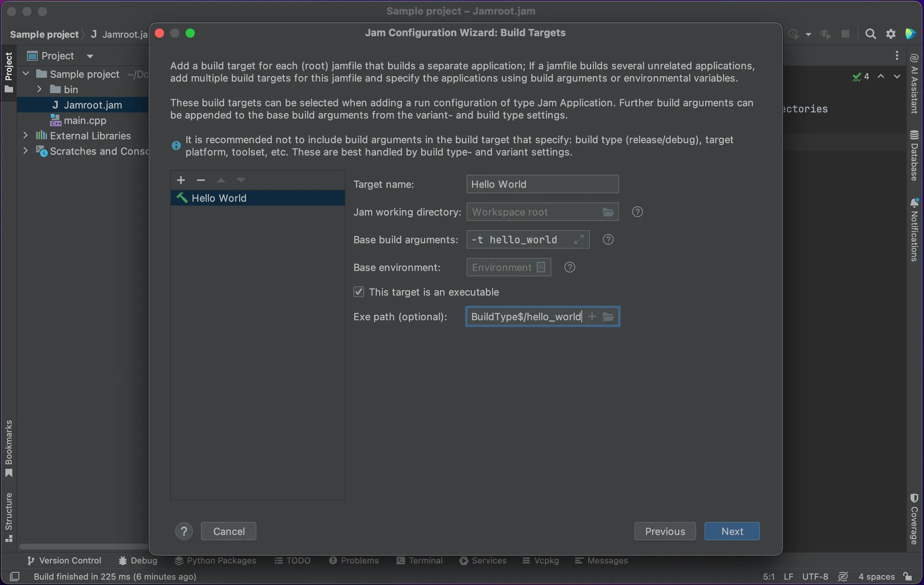Toggle tool window quick access icon in status bar
Viewport: 924px width, 585px height.
[x=14, y=576]
